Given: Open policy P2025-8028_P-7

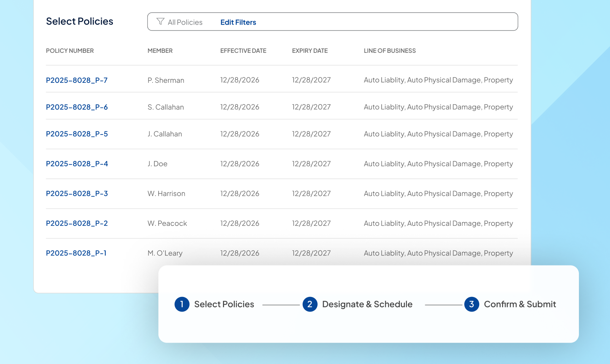Looking at the screenshot, I should (x=76, y=80).
